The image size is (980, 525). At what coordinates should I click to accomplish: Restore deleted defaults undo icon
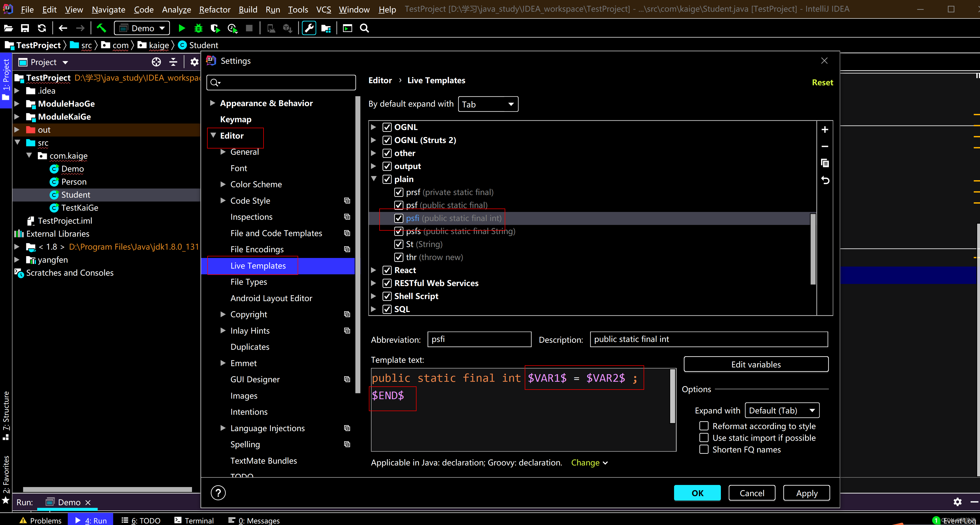825,180
